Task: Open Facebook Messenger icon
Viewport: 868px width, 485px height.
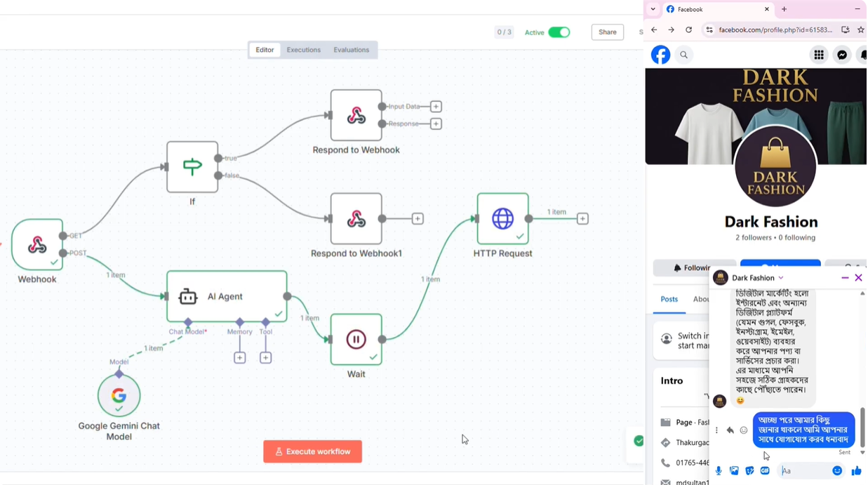Action: [x=842, y=55]
